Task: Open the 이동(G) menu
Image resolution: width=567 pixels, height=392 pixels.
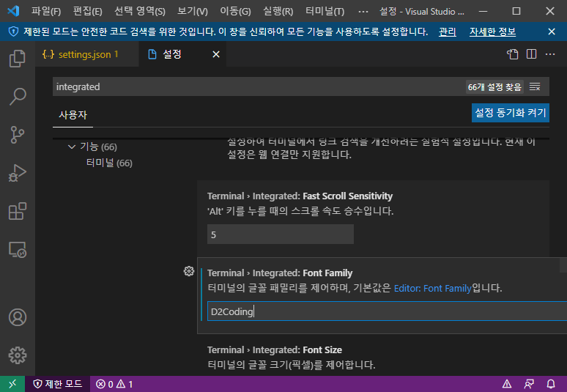Action: coord(235,12)
